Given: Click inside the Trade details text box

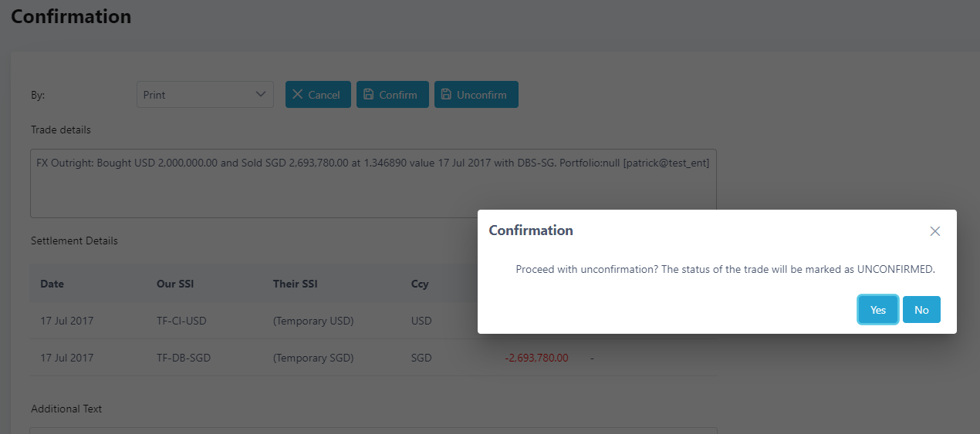Looking at the screenshot, I should [x=373, y=183].
